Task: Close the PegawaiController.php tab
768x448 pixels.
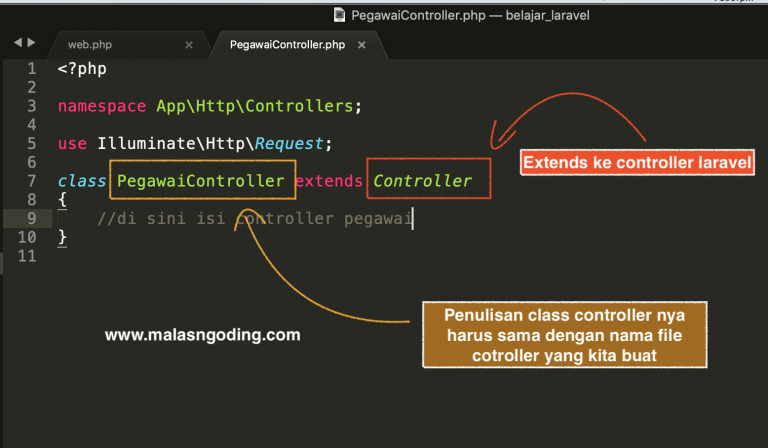Action: (x=361, y=45)
